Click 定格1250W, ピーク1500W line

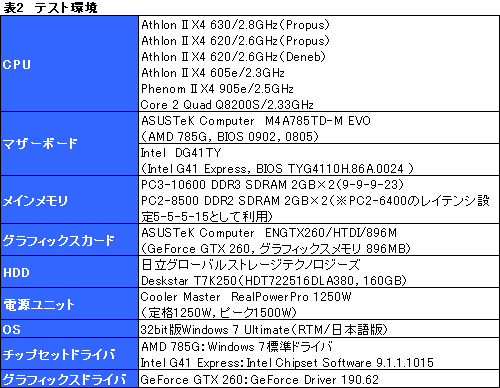[219, 313]
